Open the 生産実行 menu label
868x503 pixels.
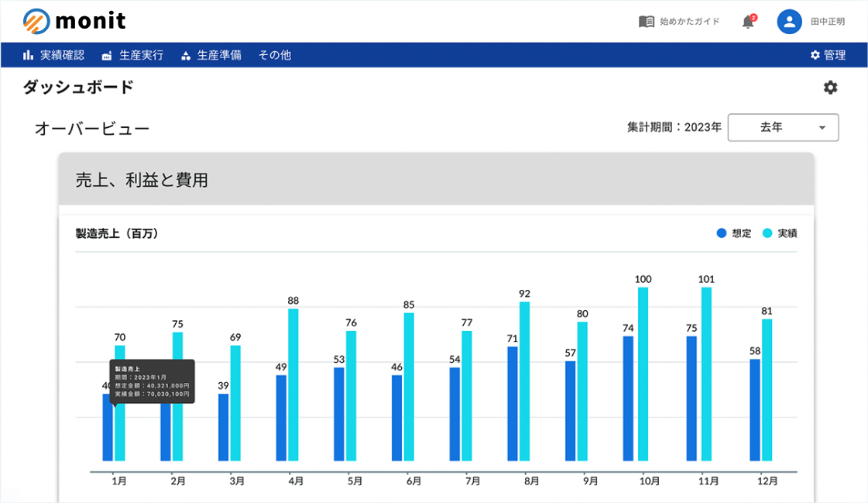tap(142, 55)
